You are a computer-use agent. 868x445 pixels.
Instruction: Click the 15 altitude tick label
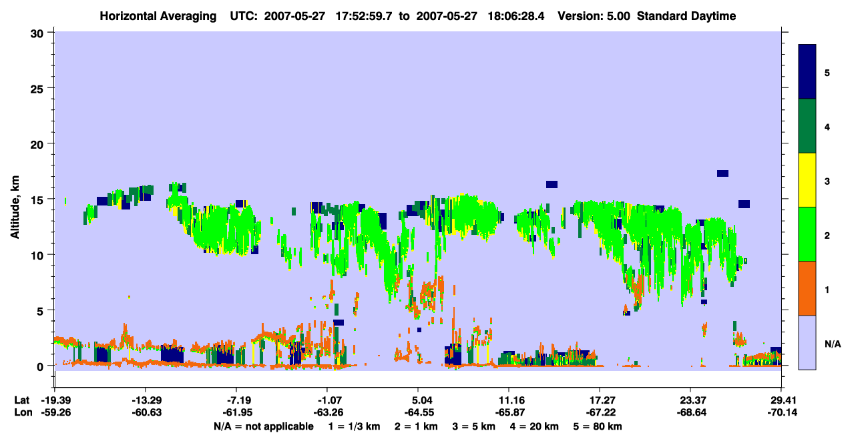point(38,199)
